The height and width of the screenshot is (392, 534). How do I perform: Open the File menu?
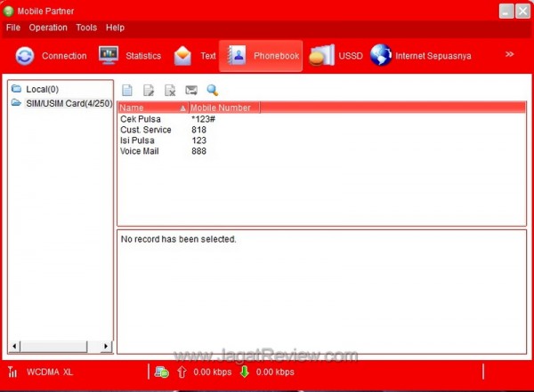[13, 28]
